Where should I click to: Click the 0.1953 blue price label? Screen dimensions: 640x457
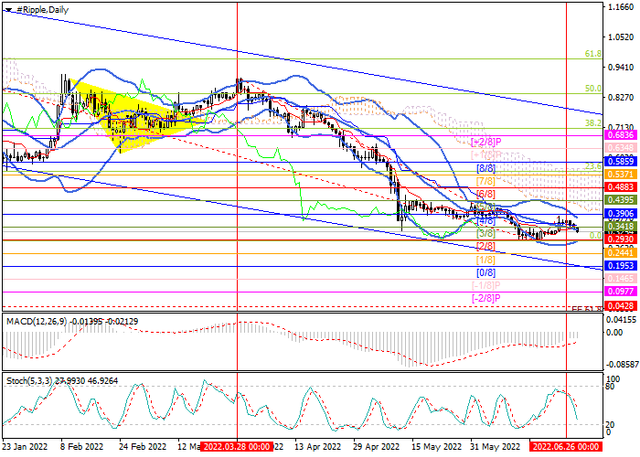620,267
